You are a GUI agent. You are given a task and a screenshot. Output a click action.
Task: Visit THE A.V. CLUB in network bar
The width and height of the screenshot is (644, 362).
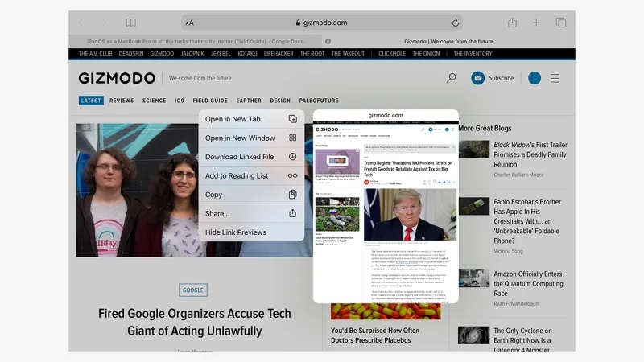point(95,54)
